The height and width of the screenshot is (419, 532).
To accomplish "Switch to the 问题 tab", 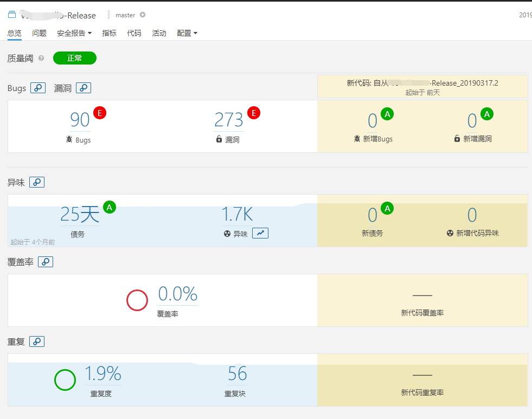I will [x=40, y=33].
